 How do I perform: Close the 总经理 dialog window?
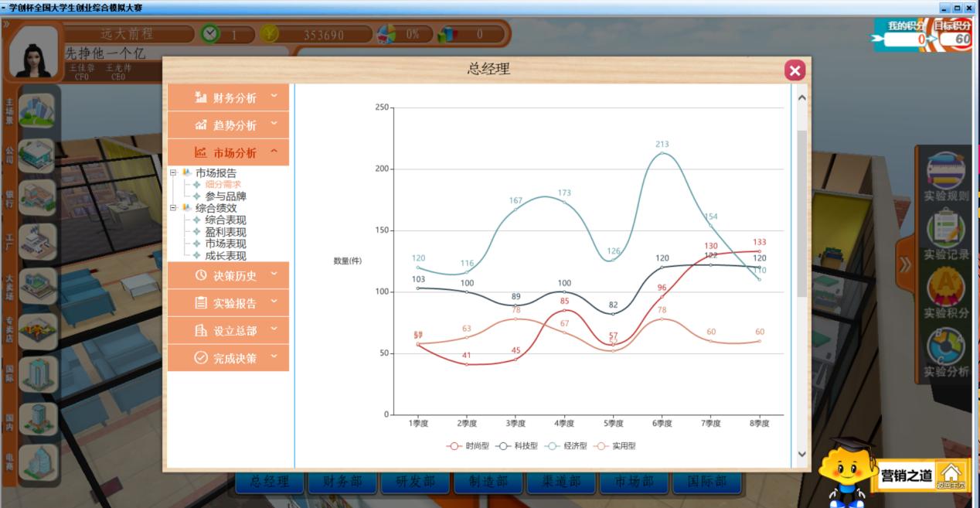[795, 71]
